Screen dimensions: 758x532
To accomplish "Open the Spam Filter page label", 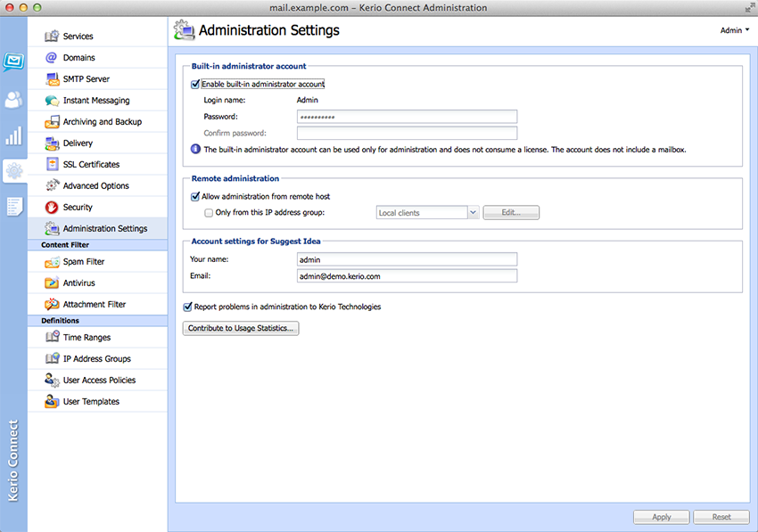I will point(84,262).
